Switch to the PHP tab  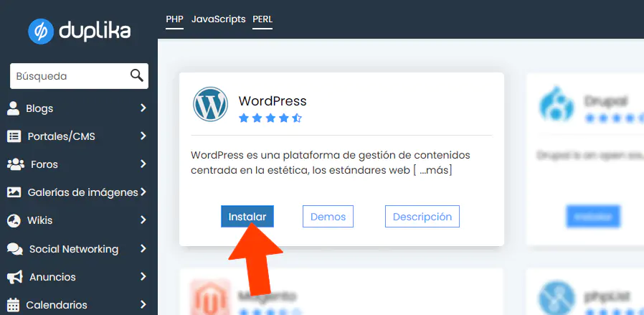coord(174,19)
